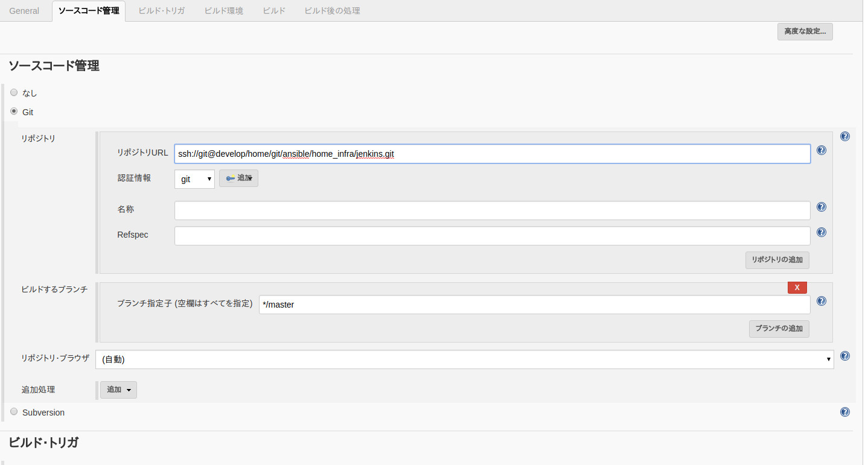Click the 認証情報 label
868x465 pixels.
point(134,178)
